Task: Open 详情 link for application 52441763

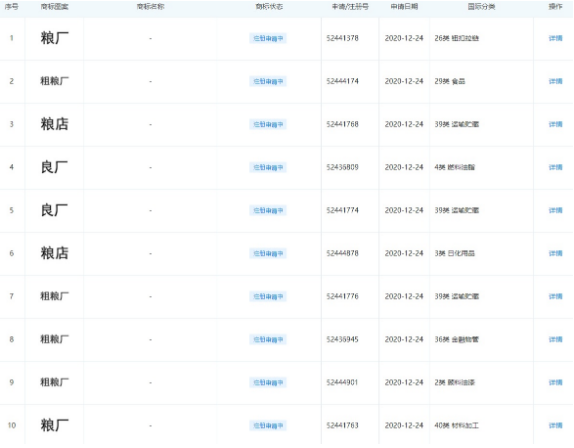Action: 555,425
